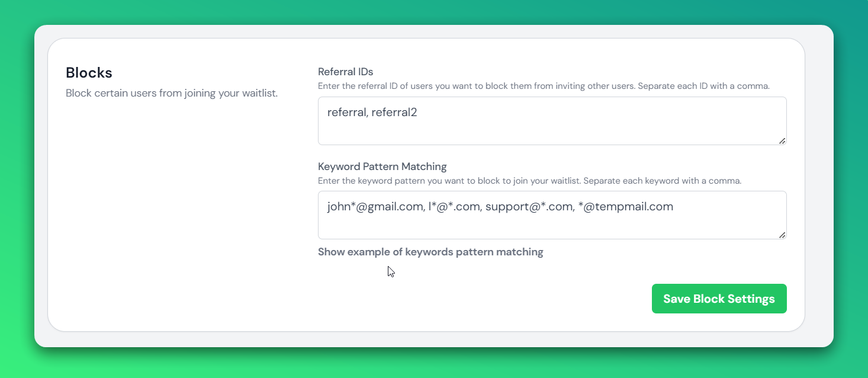Place cursor on l*@*.com pattern
The image size is (868, 378).
454,207
